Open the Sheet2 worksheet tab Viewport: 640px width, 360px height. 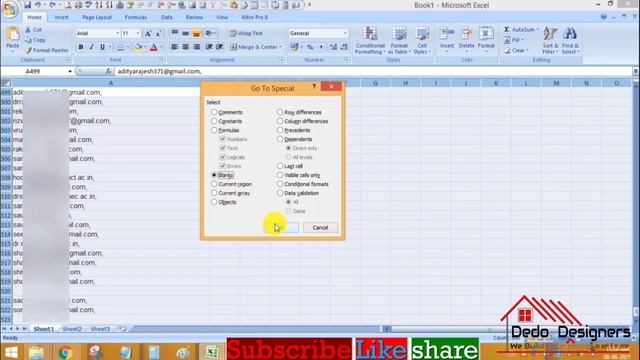72,329
